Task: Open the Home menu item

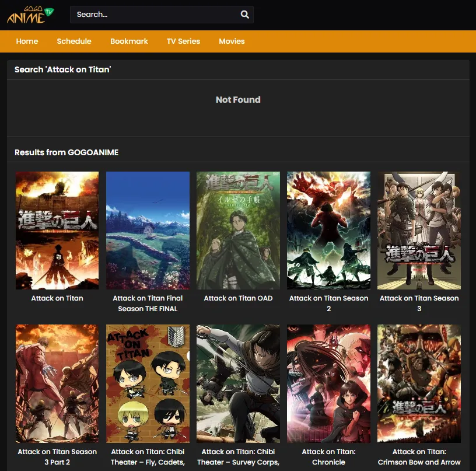Action: click(x=27, y=41)
